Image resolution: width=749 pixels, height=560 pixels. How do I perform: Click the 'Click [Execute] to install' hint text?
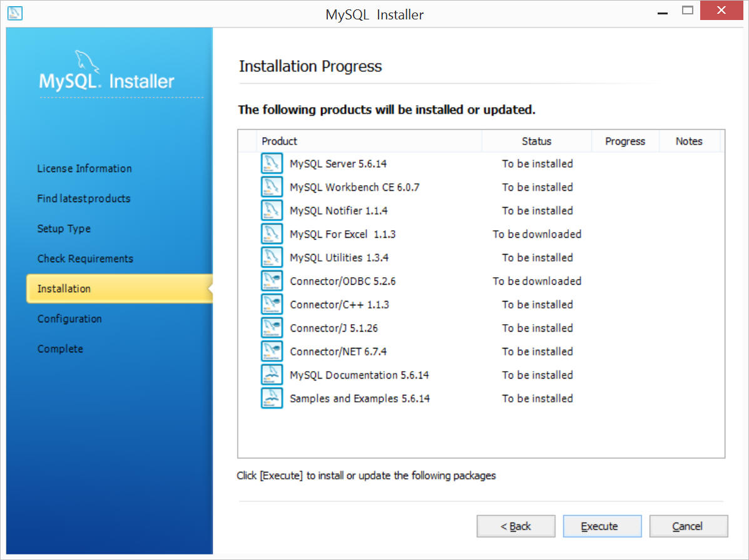pos(367,476)
